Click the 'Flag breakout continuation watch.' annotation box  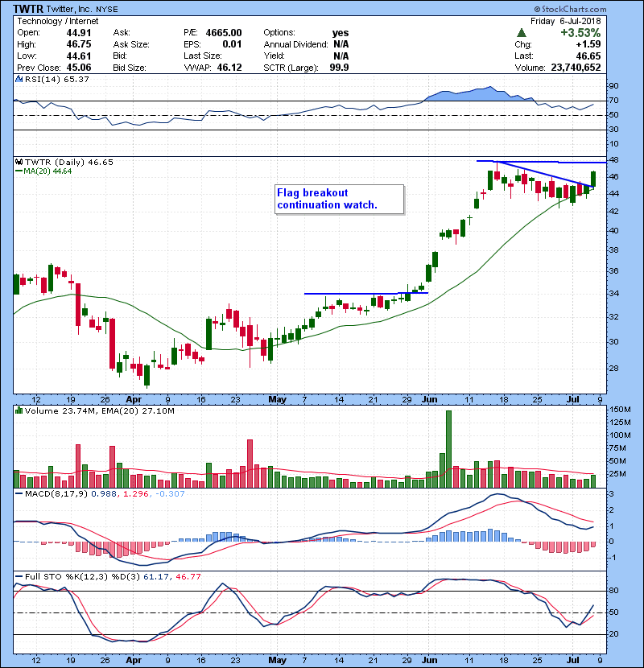click(339, 199)
